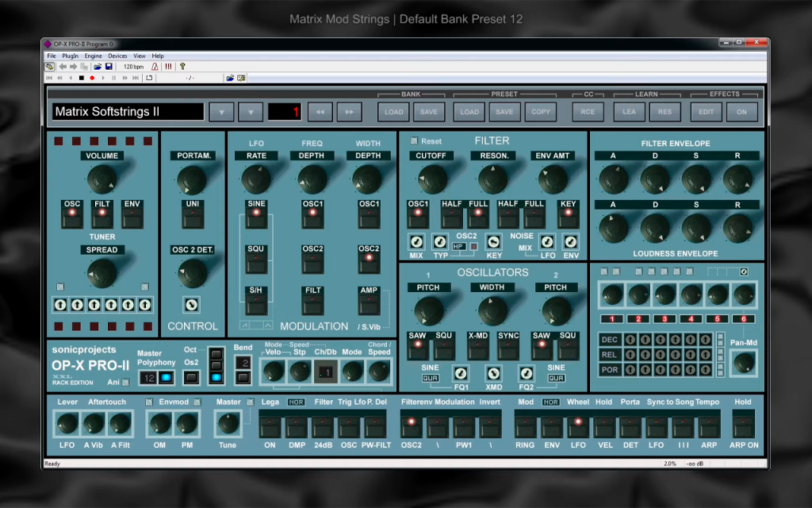Screen dimensions: 812x508
Task: Click the bank LOAD button
Action: (393, 112)
